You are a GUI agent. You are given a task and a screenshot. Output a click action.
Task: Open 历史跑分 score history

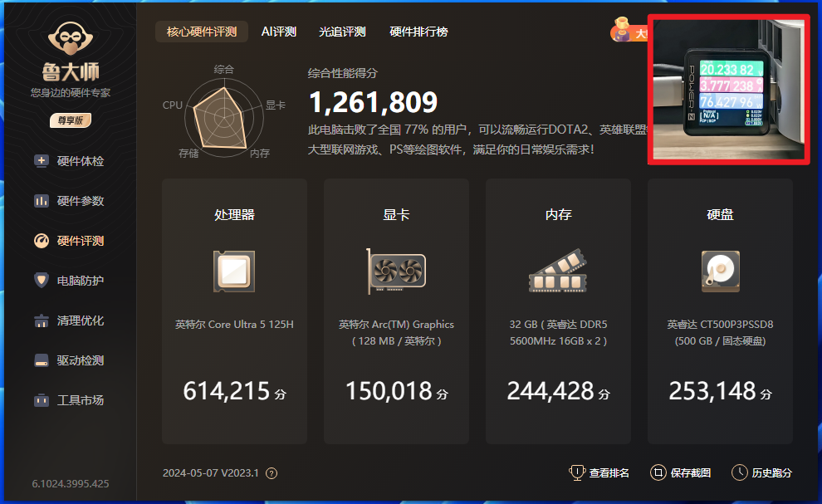(x=761, y=473)
